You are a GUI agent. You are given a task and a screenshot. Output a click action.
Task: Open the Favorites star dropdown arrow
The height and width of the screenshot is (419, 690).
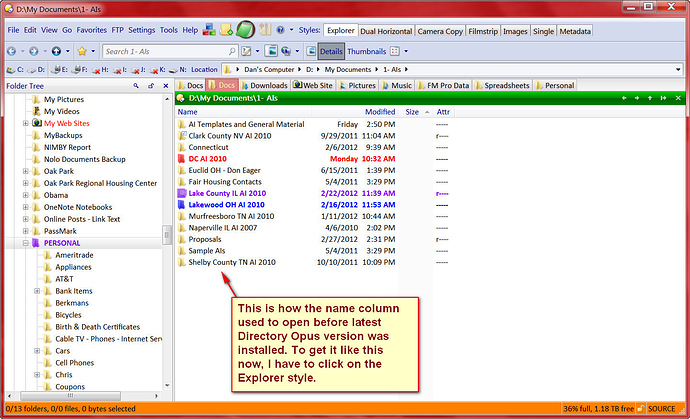click(x=93, y=51)
